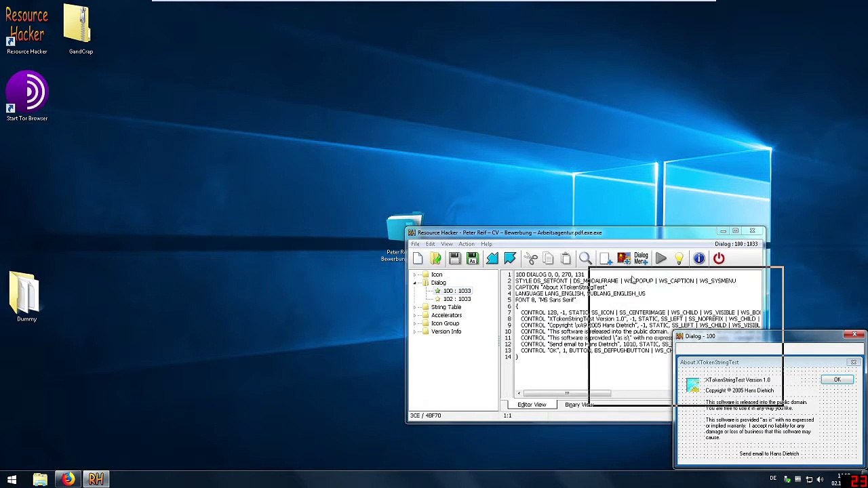Open File Explorer from the taskbar
Screen dimensions: 868x488
pyautogui.click(x=40, y=480)
